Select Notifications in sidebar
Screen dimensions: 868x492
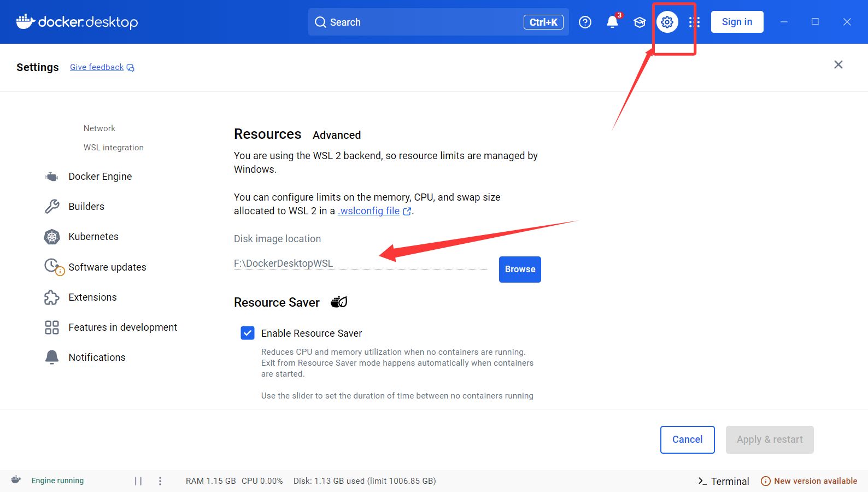97,358
